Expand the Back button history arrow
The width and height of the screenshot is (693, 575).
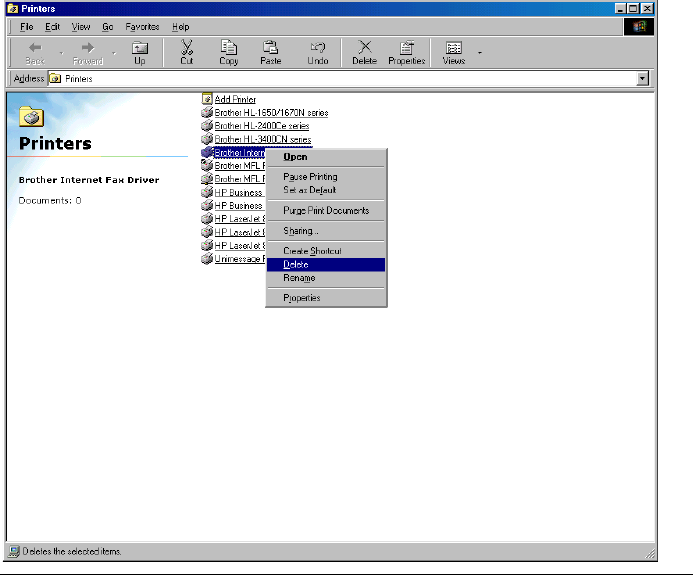click(60, 52)
